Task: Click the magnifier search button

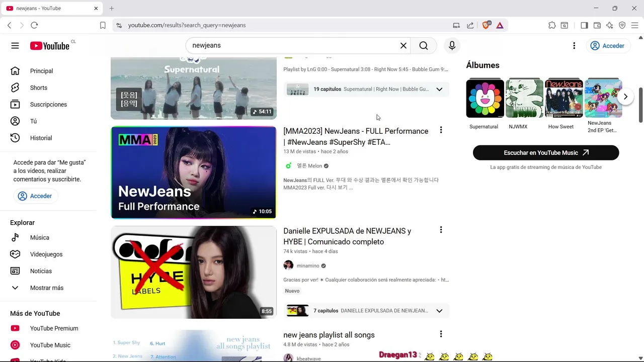Action: (x=424, y=46)
